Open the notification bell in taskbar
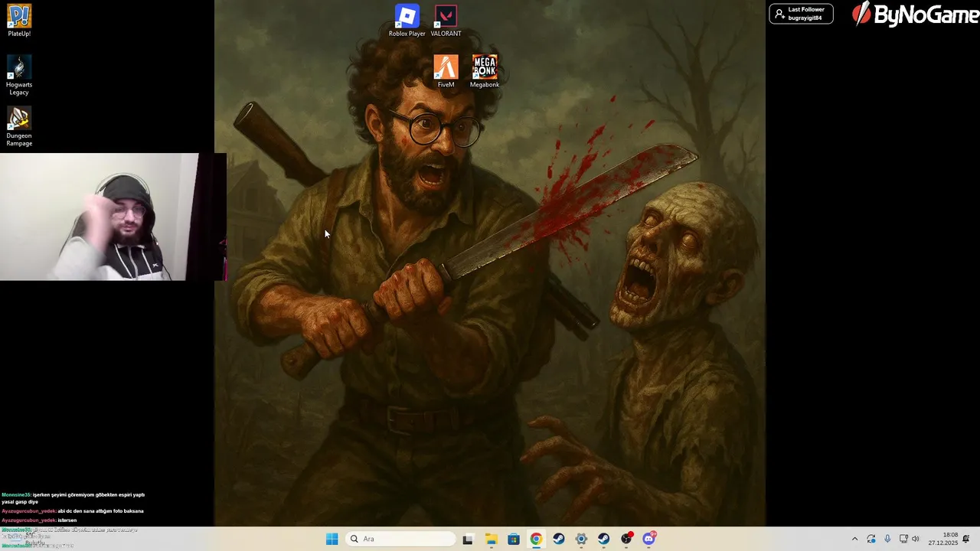Screen dimensions: 980x551 coord(966,539)
